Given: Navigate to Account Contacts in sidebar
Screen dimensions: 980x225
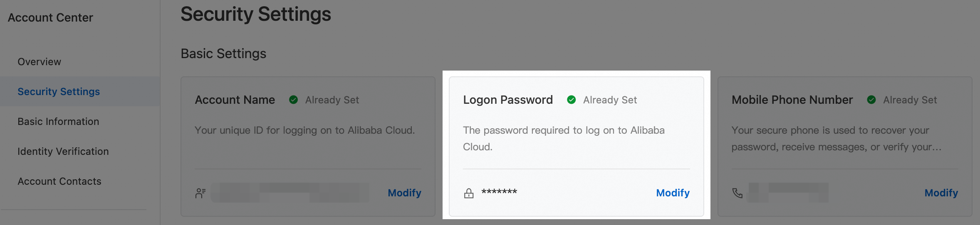Looking at the screenshot, I should (x=59, y=181).
